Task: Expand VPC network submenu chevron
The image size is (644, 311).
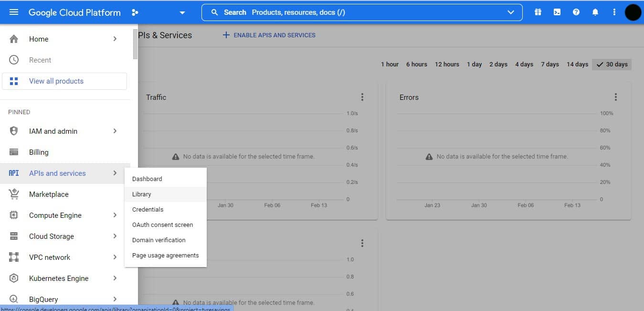Action: [115, 257]
